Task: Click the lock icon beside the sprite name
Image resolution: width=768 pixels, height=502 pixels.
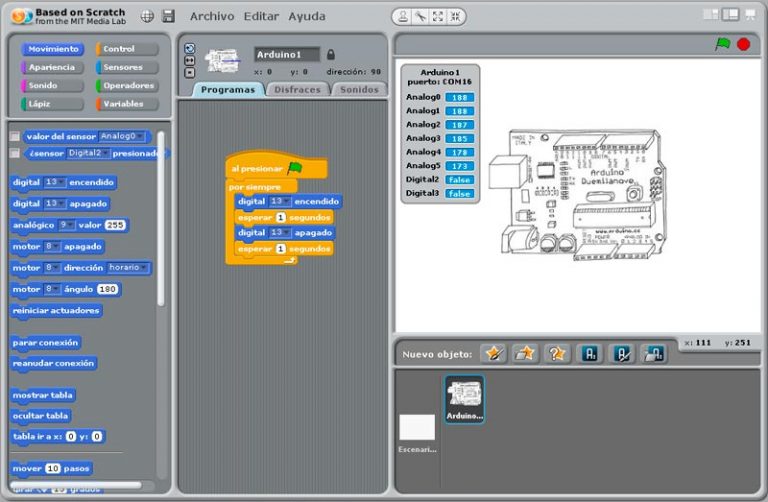Action: [x=331, y=54]
